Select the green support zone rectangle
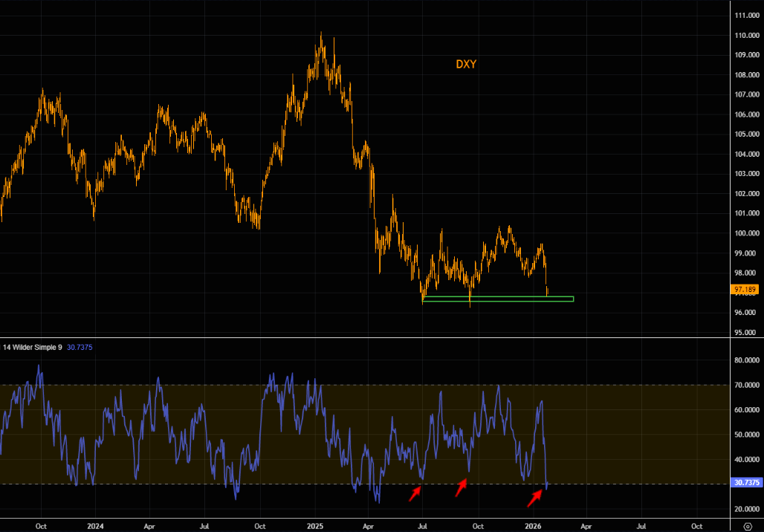 [498, 299]
